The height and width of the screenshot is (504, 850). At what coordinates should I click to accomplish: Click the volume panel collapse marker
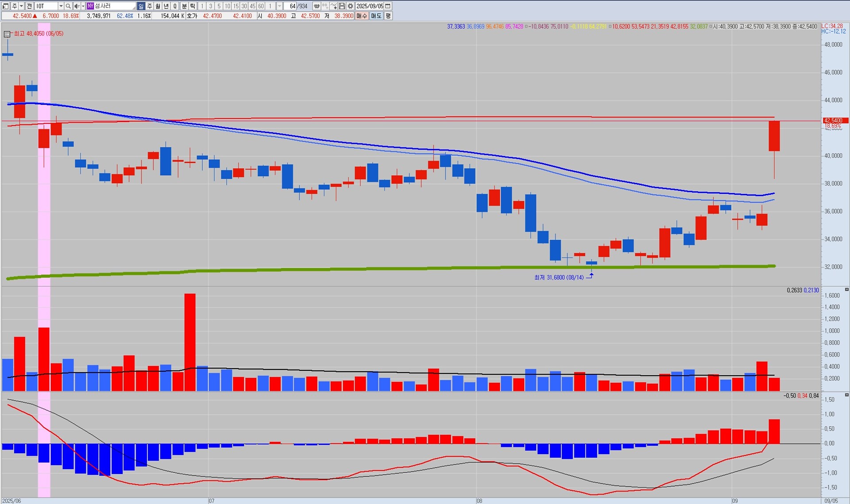point(846,289)
